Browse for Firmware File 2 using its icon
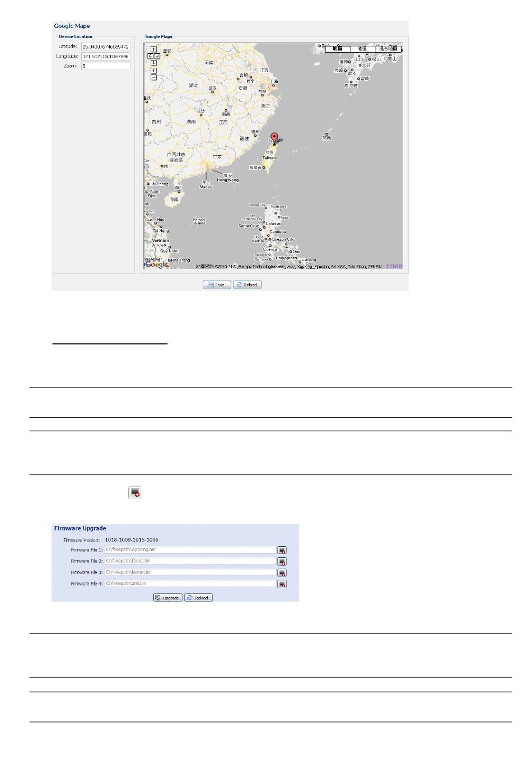532x768 pixels. [282, 561]
